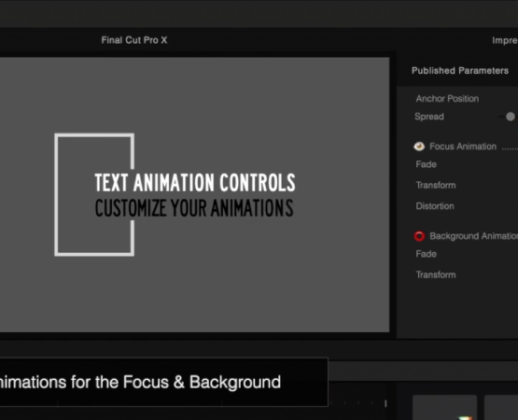
Task: Open Transform under Background Animation
Action: [x=436, y=274]
